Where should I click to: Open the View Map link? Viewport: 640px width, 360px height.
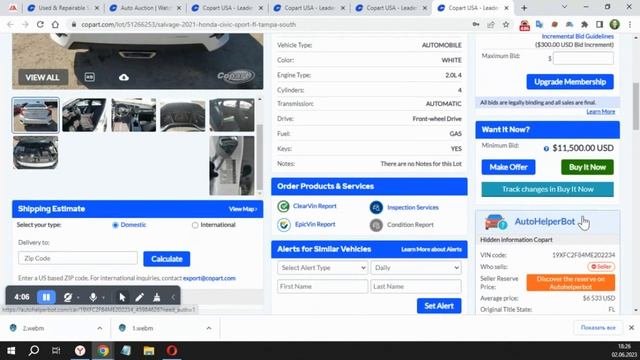(243, 209)
